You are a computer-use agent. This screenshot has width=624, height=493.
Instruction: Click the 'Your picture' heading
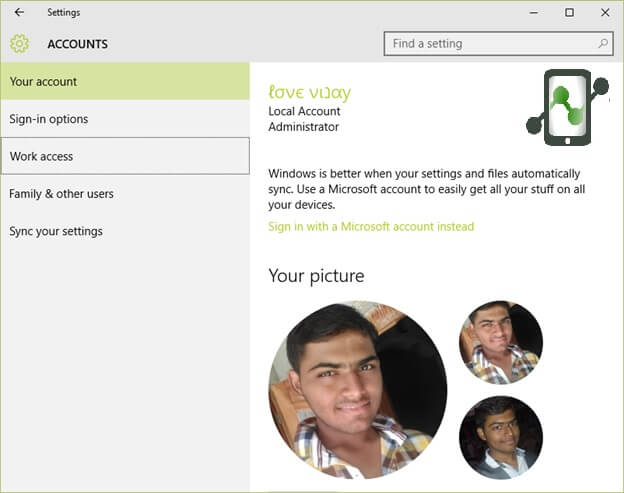[x=316, y=276]
